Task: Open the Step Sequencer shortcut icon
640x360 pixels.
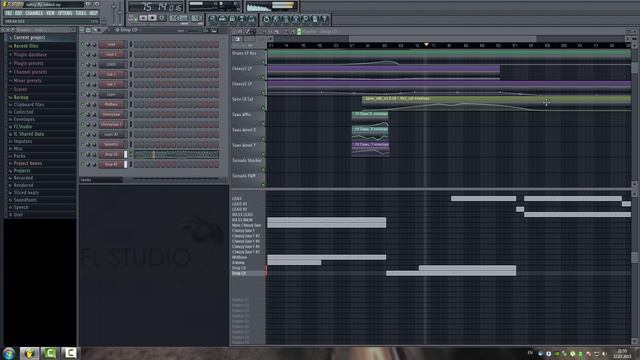Action: point(222,19)
